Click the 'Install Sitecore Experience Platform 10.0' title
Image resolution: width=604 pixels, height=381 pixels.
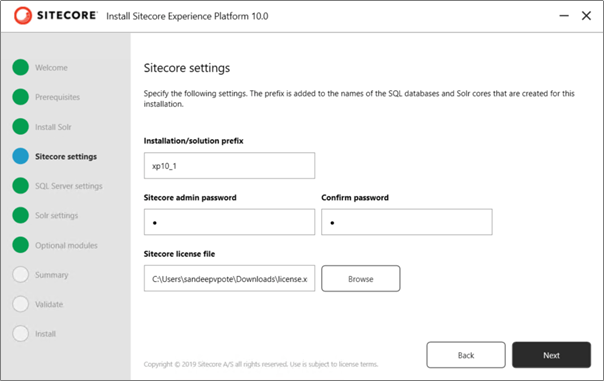click(187, 16)
